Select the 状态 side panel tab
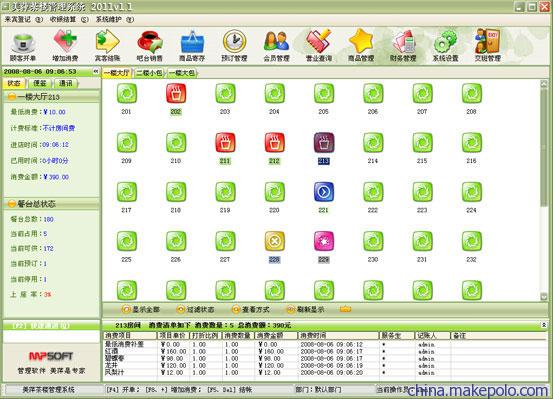 (x=14, y=83)
